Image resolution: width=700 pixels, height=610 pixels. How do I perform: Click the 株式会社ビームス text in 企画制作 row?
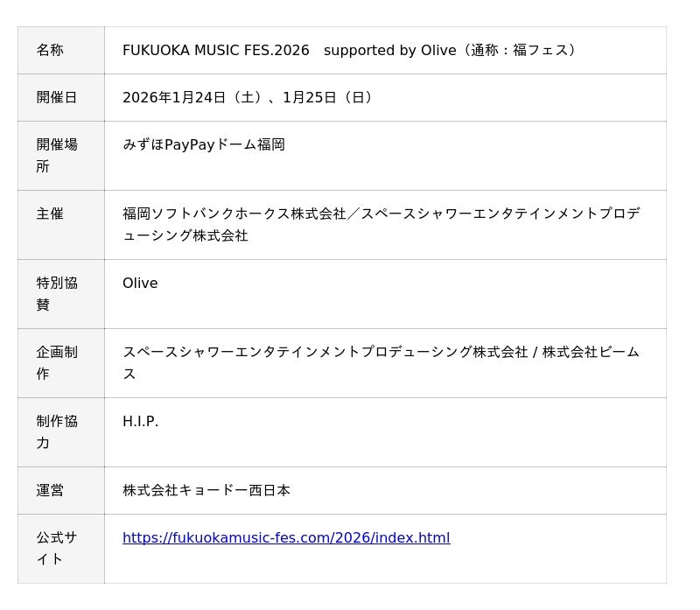click(x=591, y=353)
